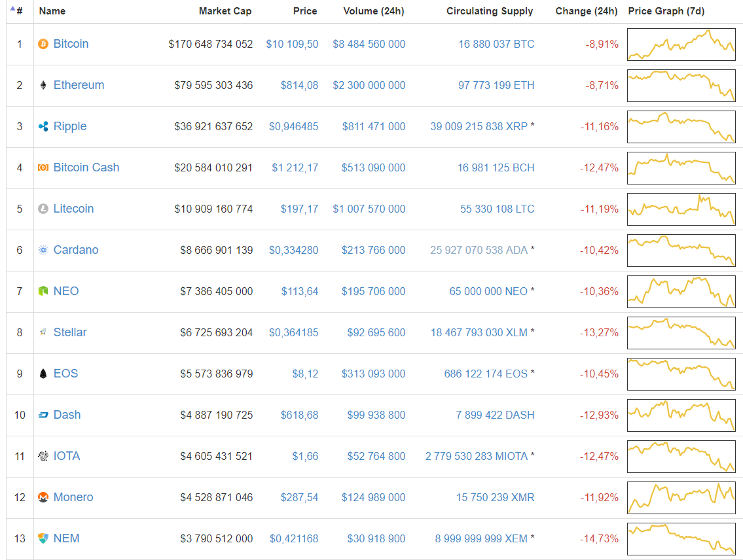This screenshot has width=743, height=560.
Task: Click Ethereum volume $2 300 000 000
Action: (369, 86)
